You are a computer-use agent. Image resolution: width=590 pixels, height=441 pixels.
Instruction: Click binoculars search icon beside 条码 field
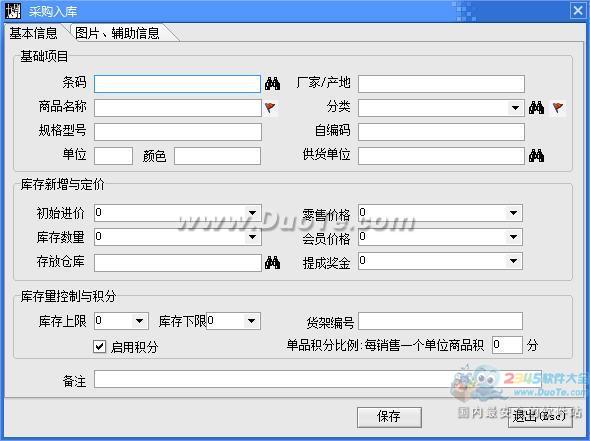coord(272,83)
